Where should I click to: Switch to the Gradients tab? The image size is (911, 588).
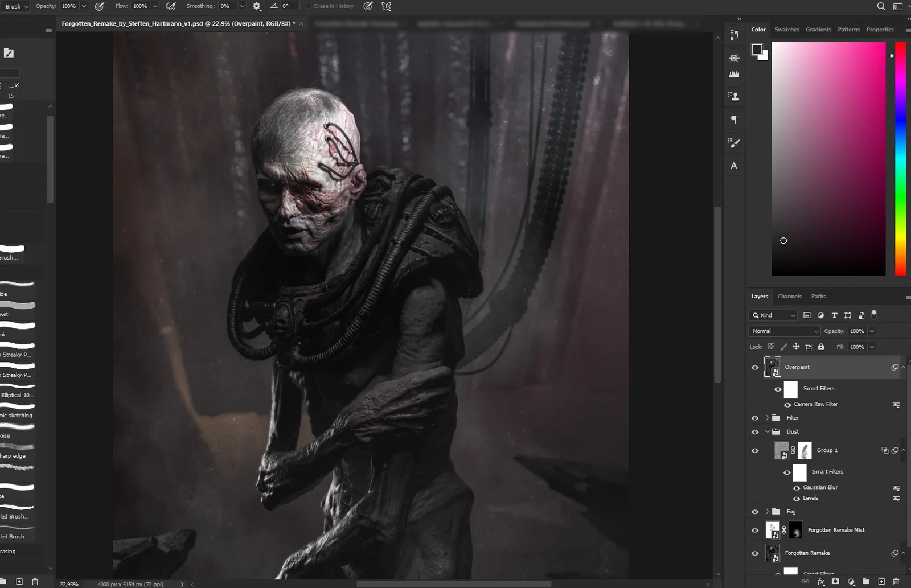pos(818,29)
